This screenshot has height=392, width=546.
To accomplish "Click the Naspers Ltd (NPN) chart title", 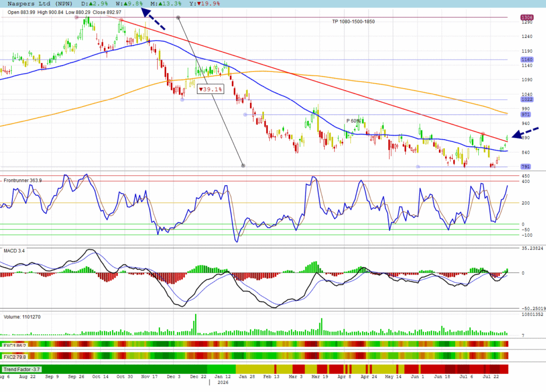I will click(40, 4).
